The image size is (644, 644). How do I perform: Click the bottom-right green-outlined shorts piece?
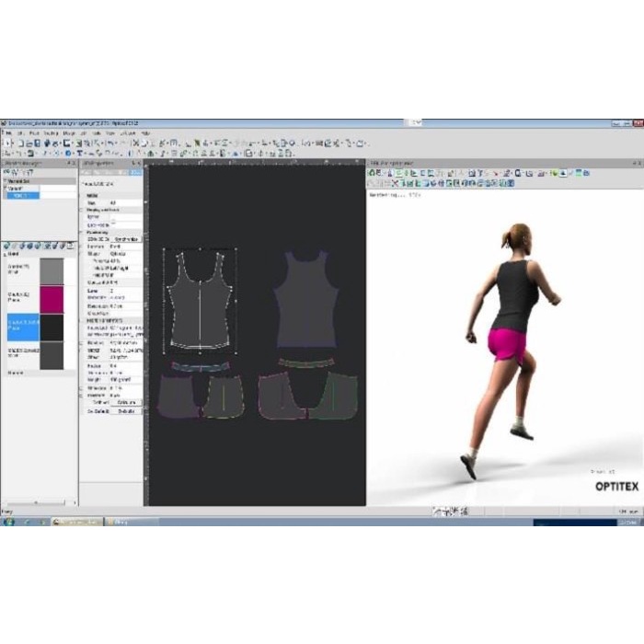click(x=335, y=397)
